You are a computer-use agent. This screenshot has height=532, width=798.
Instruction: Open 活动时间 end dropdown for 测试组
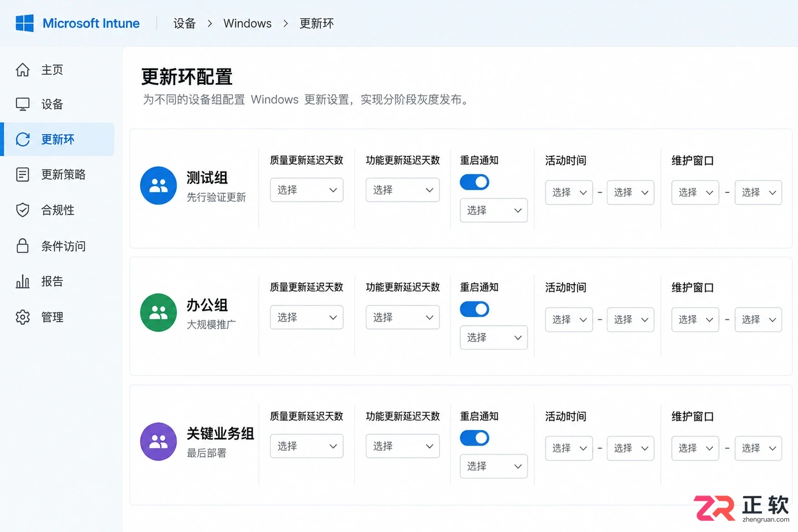point(631,192)
